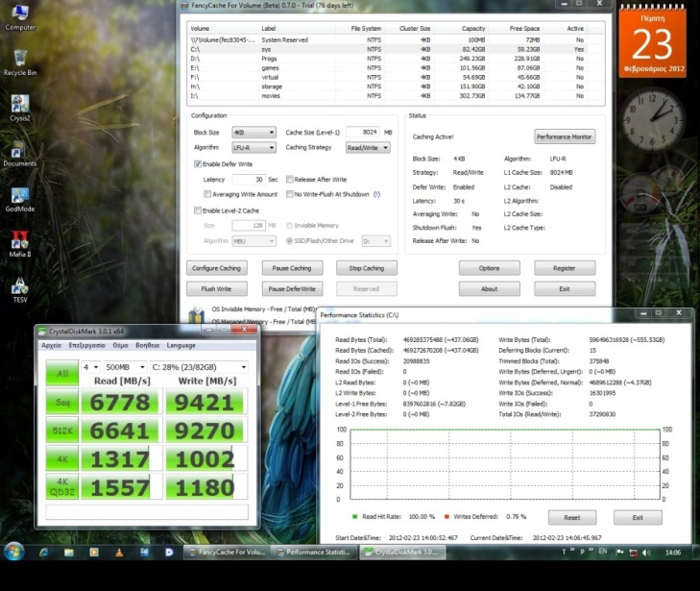Click the CrystalDiskMark title bar icon

coord(42,331)
